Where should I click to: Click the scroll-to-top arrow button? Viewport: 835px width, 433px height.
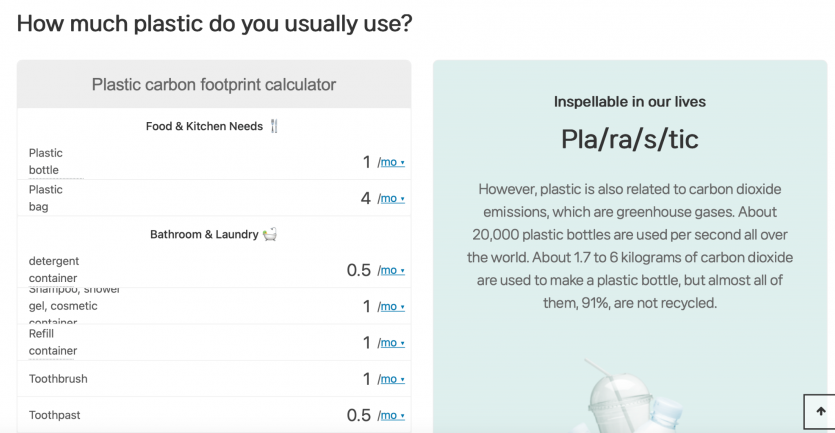820,411
